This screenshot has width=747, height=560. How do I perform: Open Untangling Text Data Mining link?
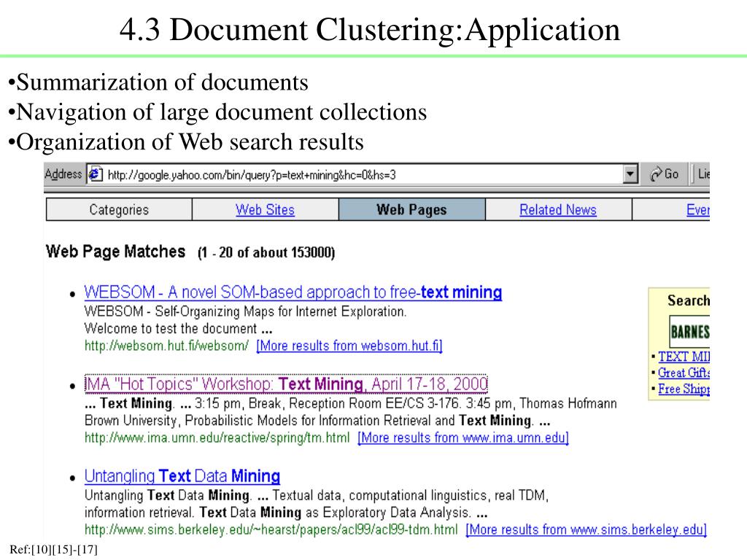point(182,476)
